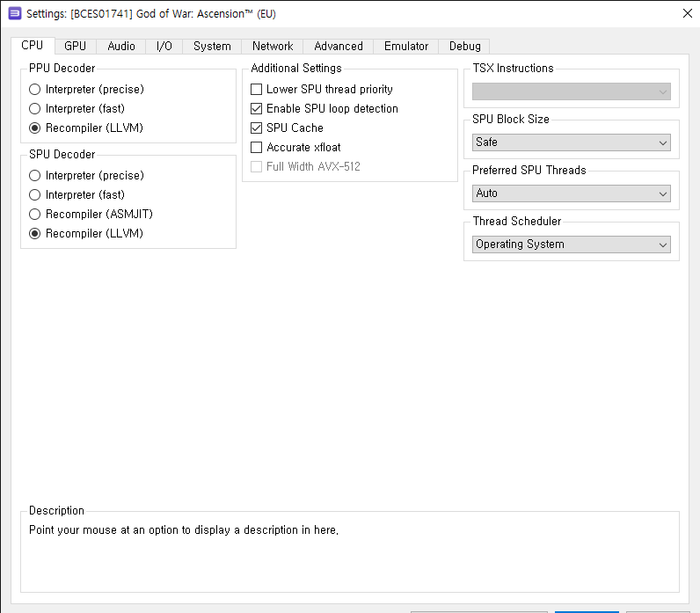Screen dimensions: 700x613
Task: Click the CPU tab
Action: tap(33, 46)
